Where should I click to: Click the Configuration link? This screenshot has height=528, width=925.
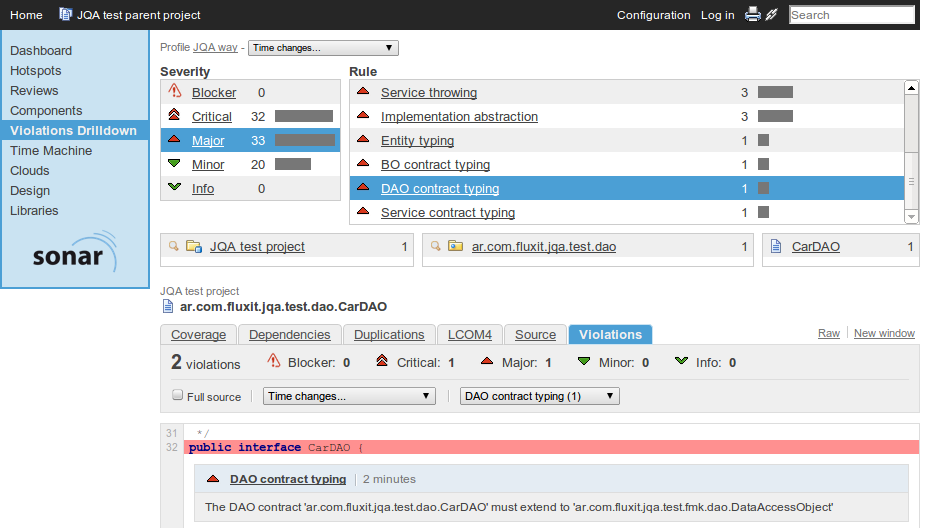[x=654, y=15]
